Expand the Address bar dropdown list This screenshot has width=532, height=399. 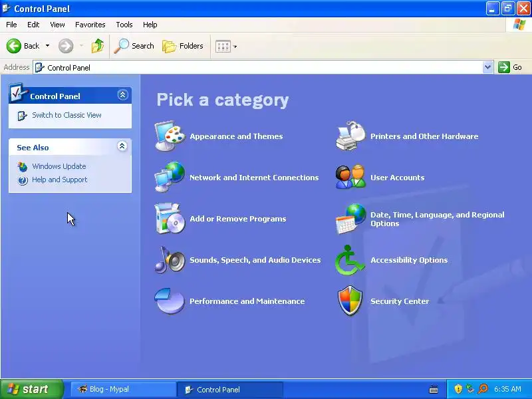[x=487, y=67]
